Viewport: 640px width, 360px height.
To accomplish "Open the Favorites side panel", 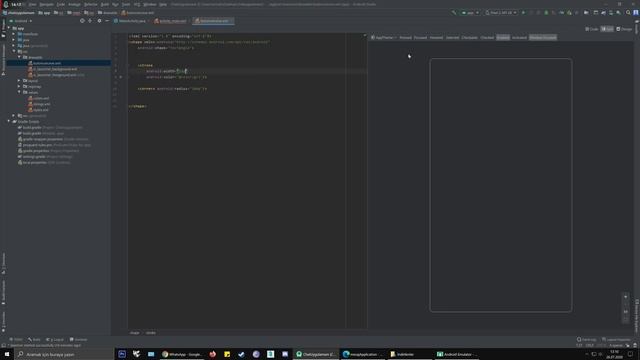I will point(3,321).
